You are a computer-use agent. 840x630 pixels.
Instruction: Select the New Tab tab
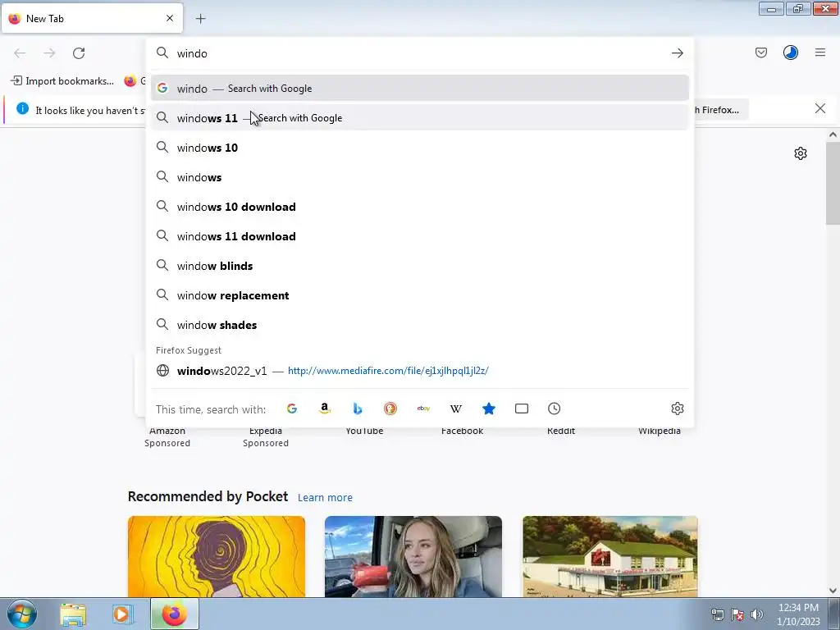pyautogui.click(x=92, y=19)
